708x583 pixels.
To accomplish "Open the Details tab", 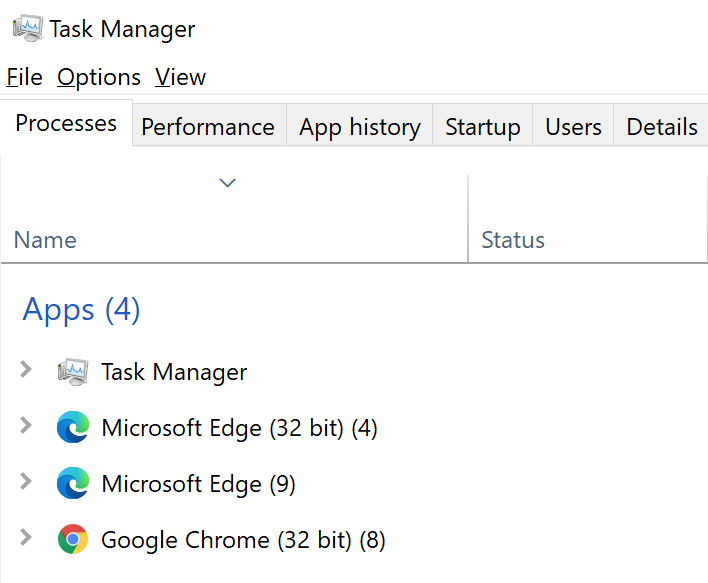I will pyautogui.click(x=661, y=126).
